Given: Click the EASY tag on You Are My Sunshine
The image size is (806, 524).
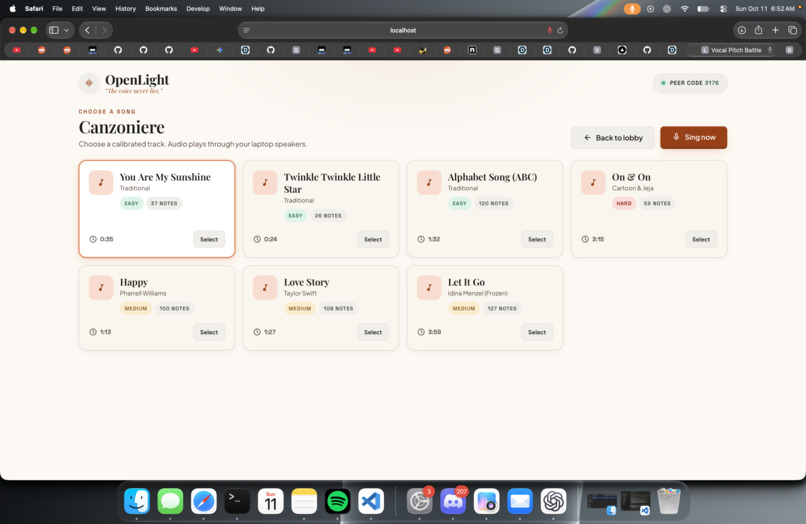Looking at the screenshot, I should tap(131, 203).
